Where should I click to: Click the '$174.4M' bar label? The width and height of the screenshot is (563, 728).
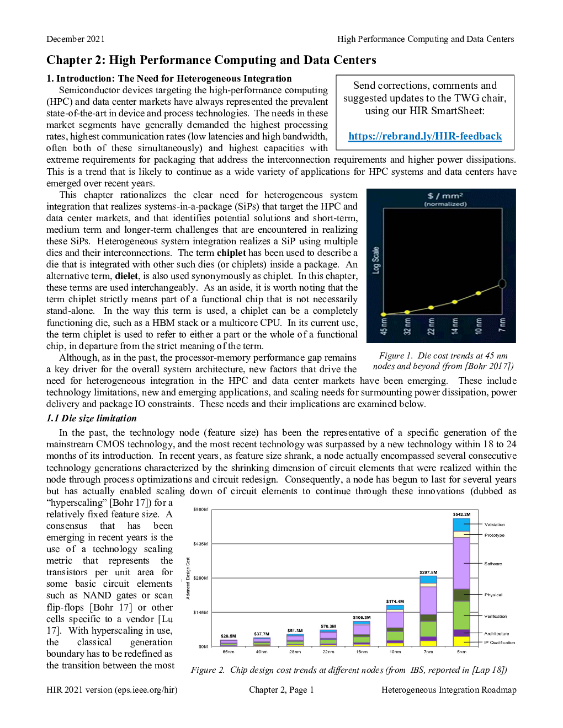pyautogui.click(x=395, y=602)
